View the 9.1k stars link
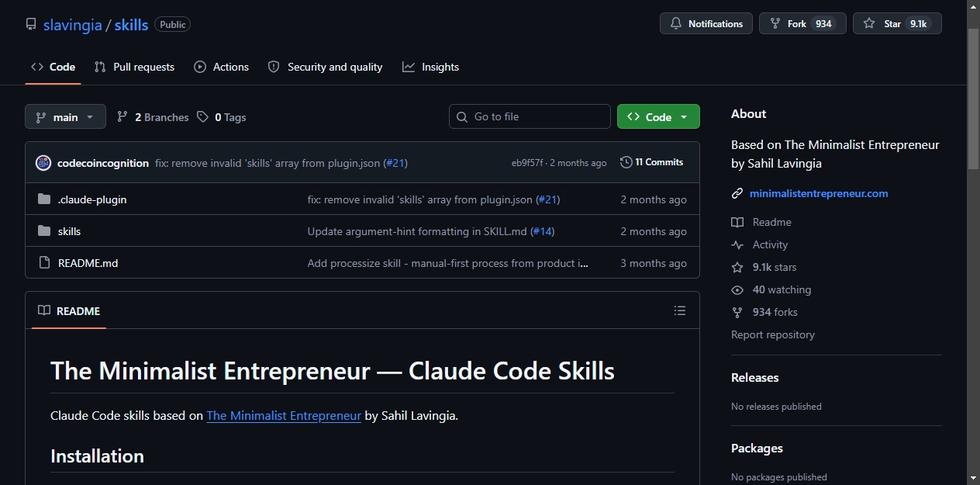The height and width of the screenshot is (485, 980). pyautogui.click(x=764, y=267)
